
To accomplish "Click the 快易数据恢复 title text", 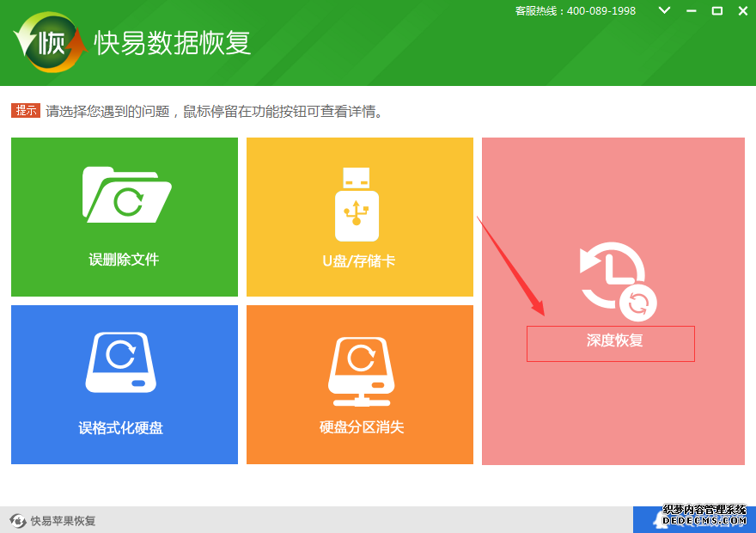I will 172,43.
